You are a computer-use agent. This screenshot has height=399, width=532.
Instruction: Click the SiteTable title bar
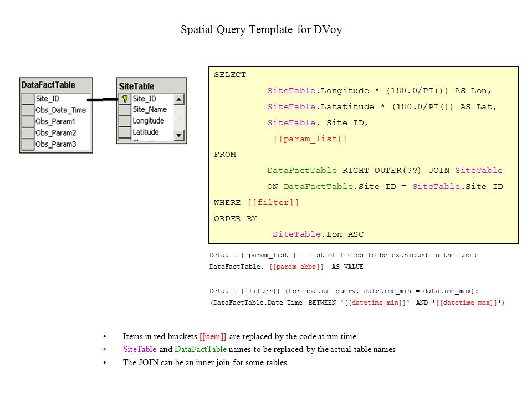click(x=152, y=86)
